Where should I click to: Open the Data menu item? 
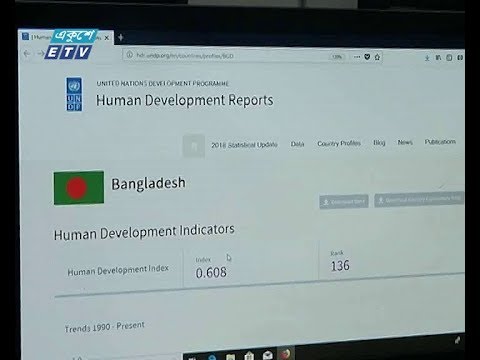point(297,144)
